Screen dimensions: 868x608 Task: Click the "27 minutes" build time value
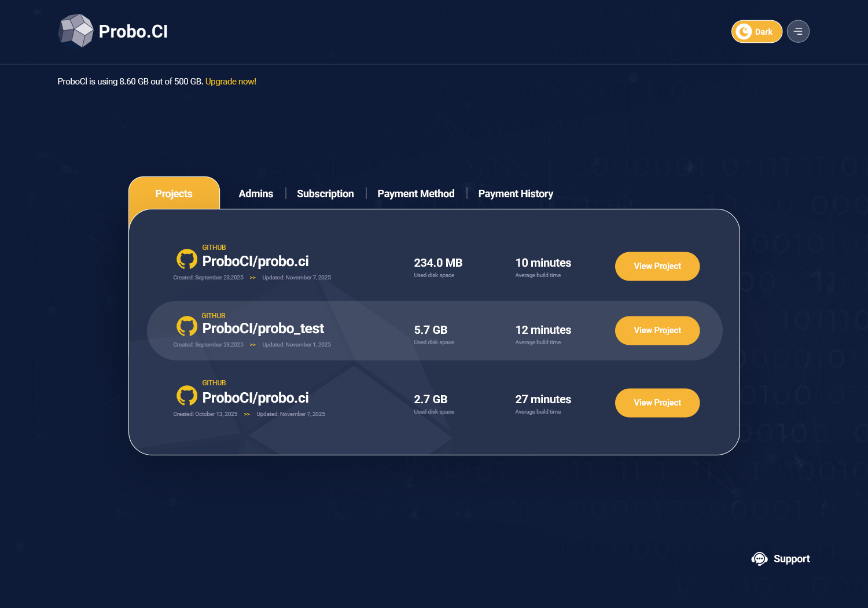543,399
